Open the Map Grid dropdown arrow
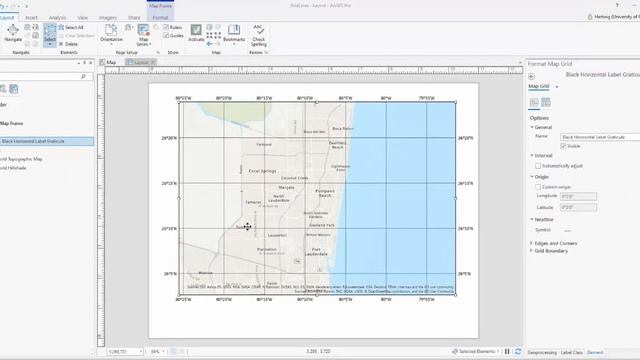The image size is (640, 360). point(557,87)
